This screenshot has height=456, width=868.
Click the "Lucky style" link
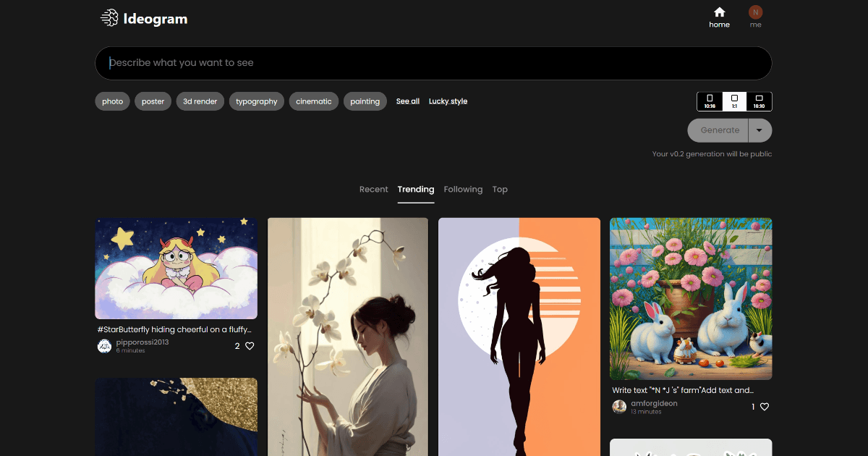click(x=448, y=101)
